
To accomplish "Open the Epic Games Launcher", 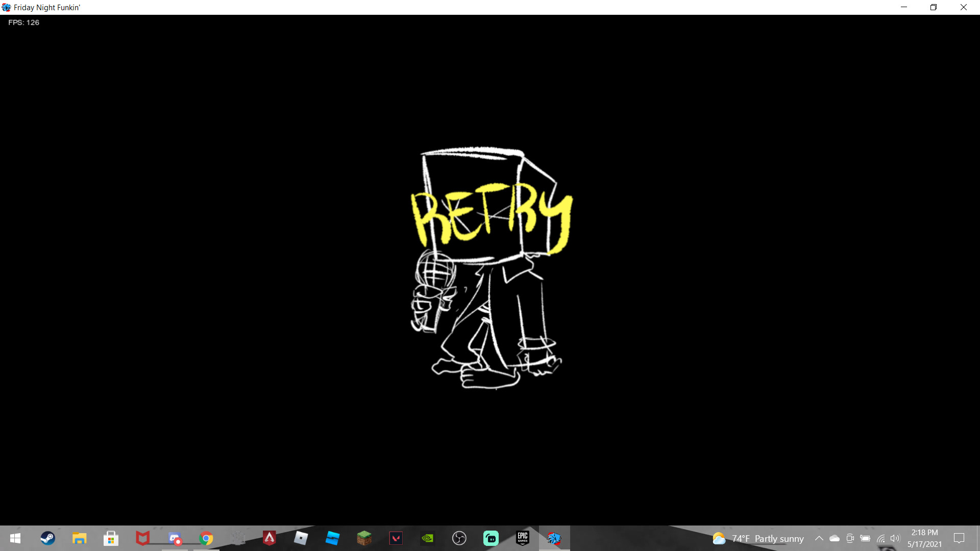I will tap(523, 538).
